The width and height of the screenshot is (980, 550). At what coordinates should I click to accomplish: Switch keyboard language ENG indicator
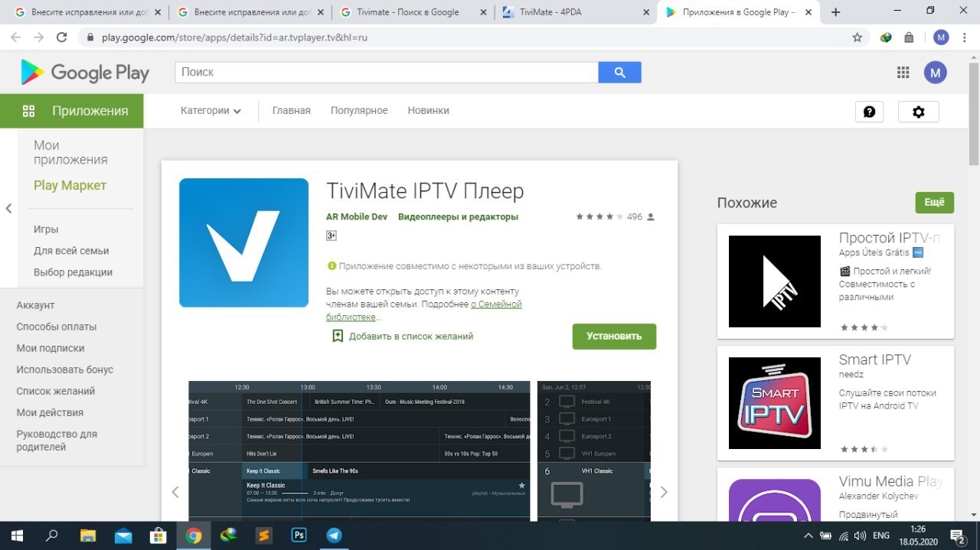pos(881,535)
